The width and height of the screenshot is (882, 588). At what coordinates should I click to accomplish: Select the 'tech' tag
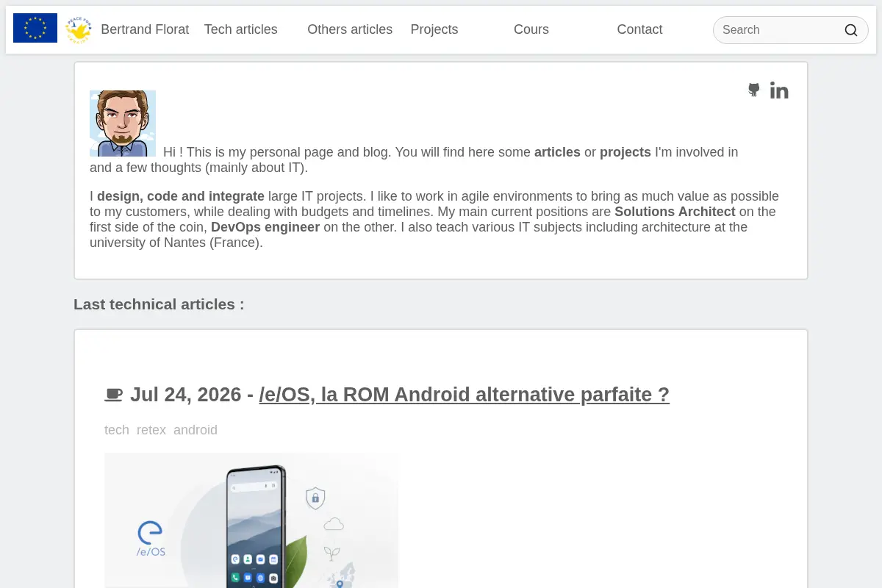tap(117, 430)
